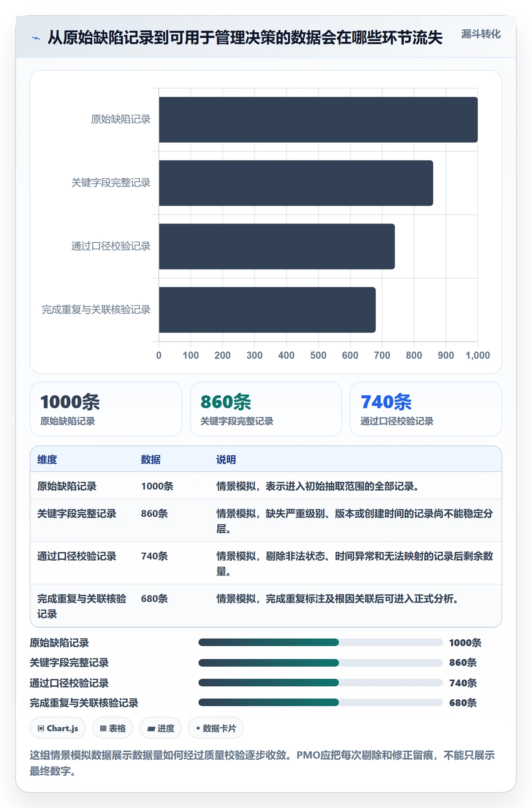Viewport: 532px width, 808px height.
Task: Select the 表格 chip
Action: click(x=112, y=728)
